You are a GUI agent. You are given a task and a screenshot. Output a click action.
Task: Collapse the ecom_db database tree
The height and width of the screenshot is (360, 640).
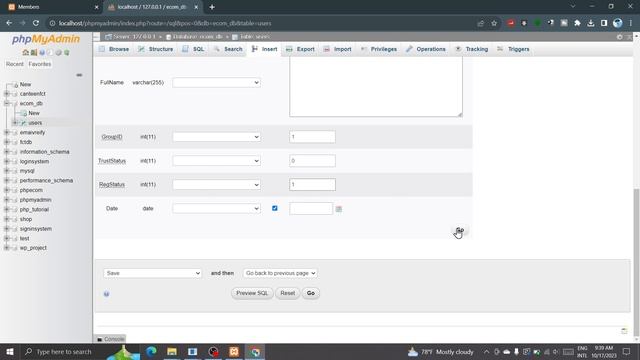pyautogui.click(x=7, y=103)
